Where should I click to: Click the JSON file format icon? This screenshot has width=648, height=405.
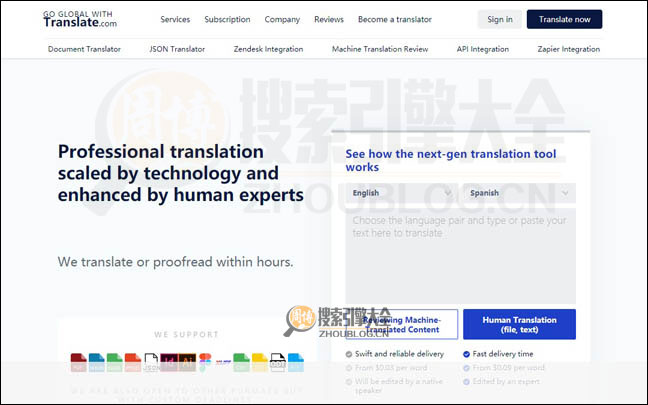point(151,362)
